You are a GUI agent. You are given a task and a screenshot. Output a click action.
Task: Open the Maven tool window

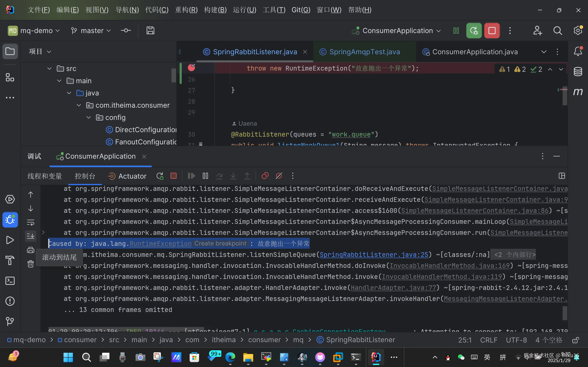coord(578,92)
